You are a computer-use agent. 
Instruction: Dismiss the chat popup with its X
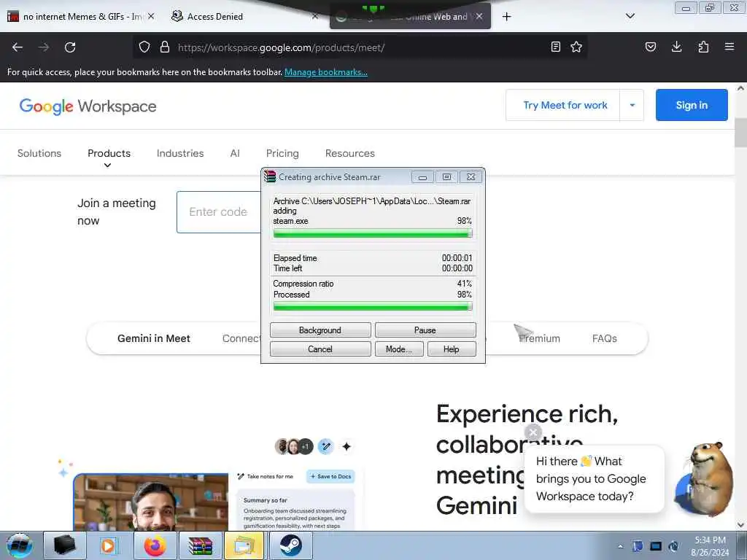tap(533, 432)
